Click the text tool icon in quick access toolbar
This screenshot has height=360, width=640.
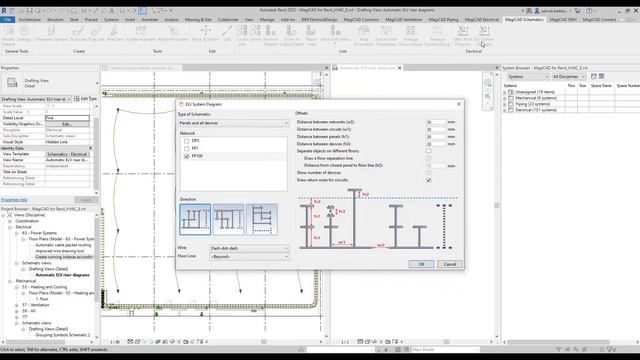point(112,11)
